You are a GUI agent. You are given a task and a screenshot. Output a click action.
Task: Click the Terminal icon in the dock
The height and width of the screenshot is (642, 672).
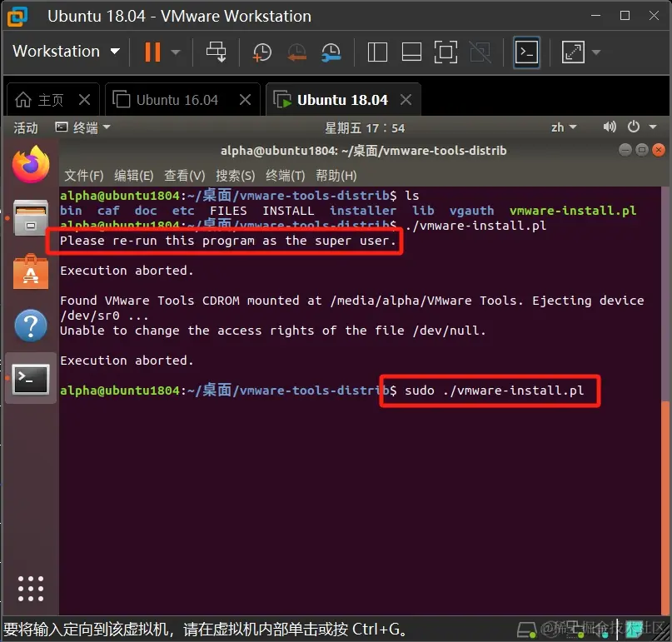tap(31, 379)
